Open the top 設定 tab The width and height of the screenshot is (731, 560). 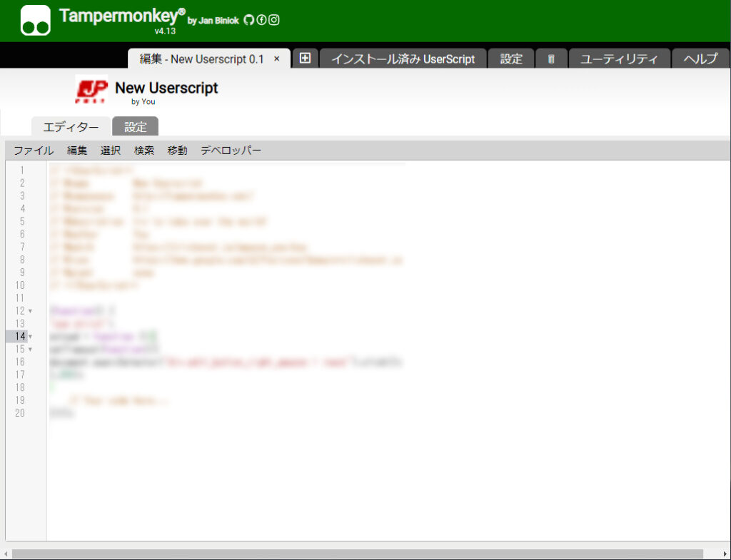point(511,58)
